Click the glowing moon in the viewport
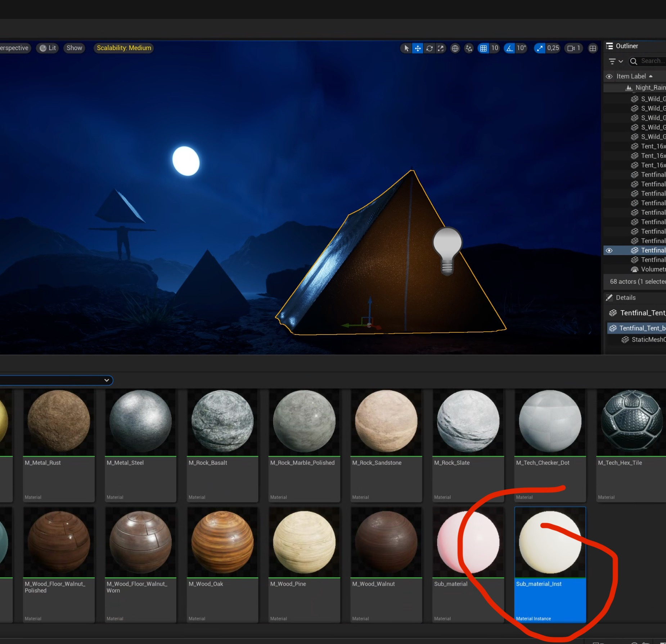 pos(186,161)
